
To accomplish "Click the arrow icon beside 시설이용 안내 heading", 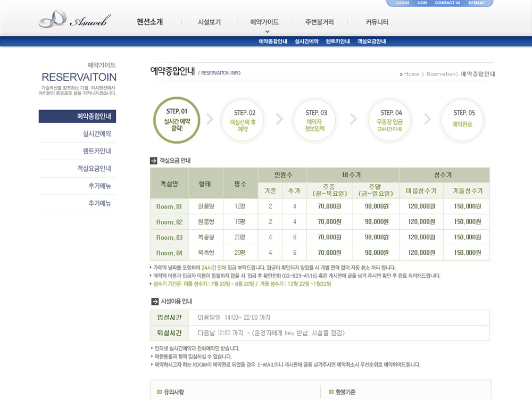I will (155, 302).
